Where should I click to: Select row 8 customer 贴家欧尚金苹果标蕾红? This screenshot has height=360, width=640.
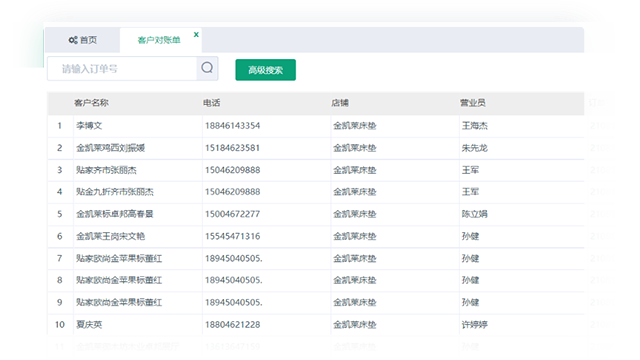pyautogui.click(x=119, y=280)
